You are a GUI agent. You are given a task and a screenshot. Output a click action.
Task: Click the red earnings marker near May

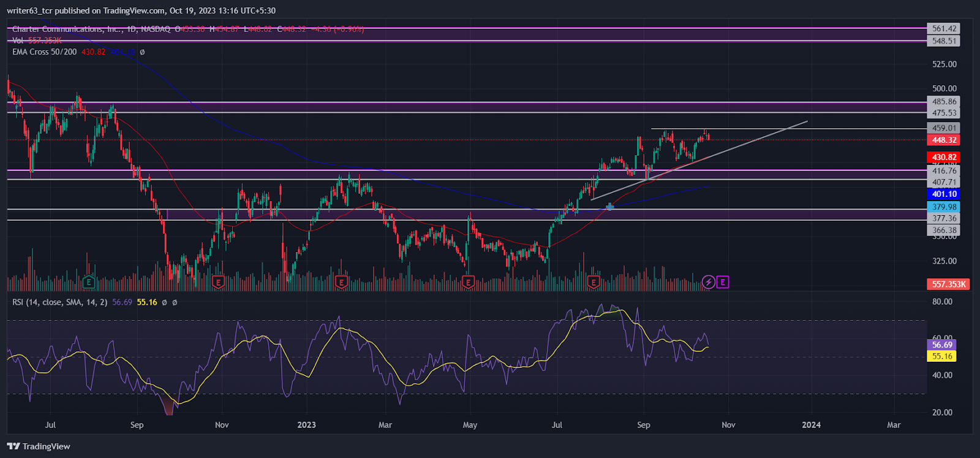tap(468, 283)
